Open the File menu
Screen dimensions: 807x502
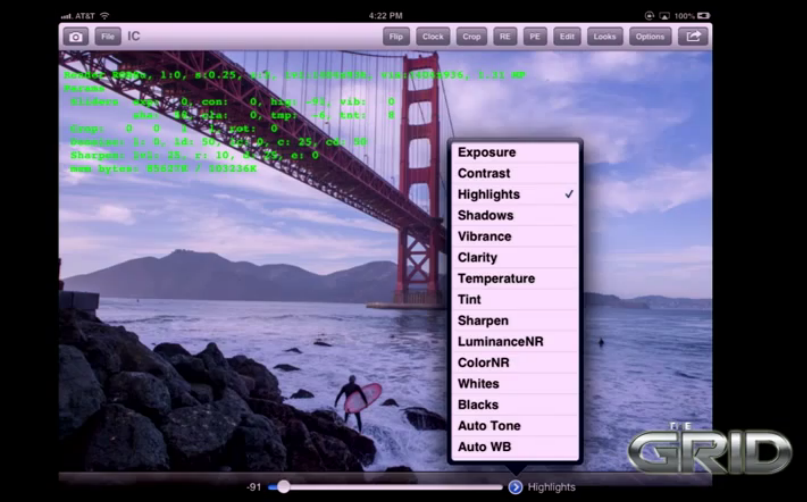point(107,36)
